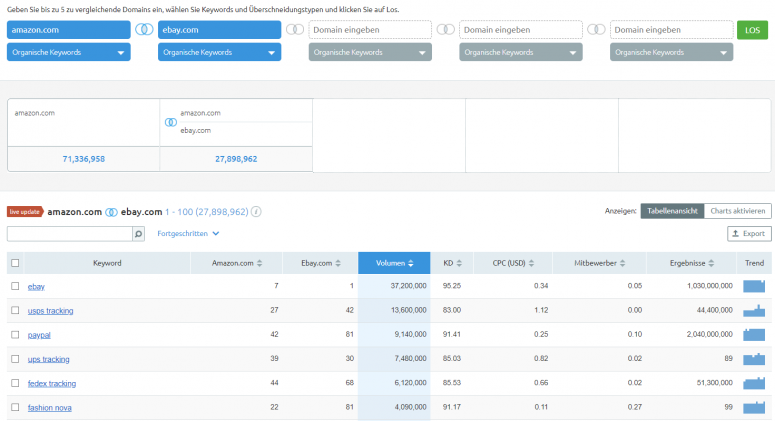The height and width of the screenshot is (421, 775).
Task: Sort by the CPC (USD) column
Action: click(x=513, y=263)
